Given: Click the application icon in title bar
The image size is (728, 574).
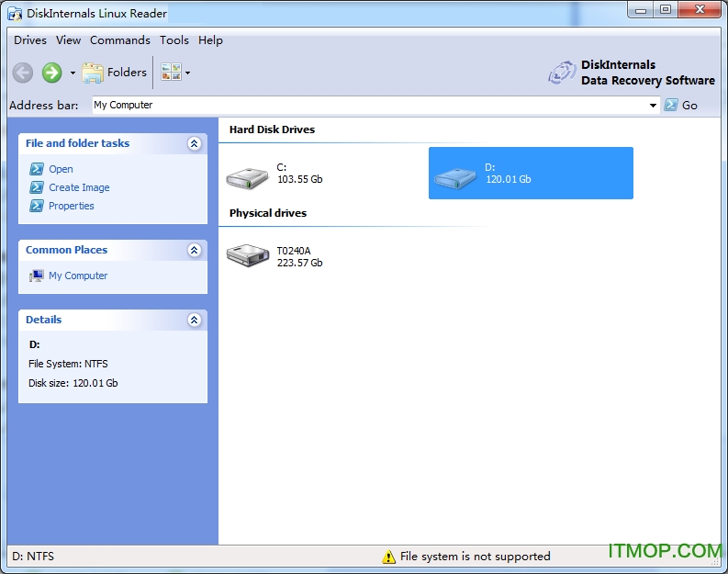Looking at the screenshot, I should click(15, 14).
